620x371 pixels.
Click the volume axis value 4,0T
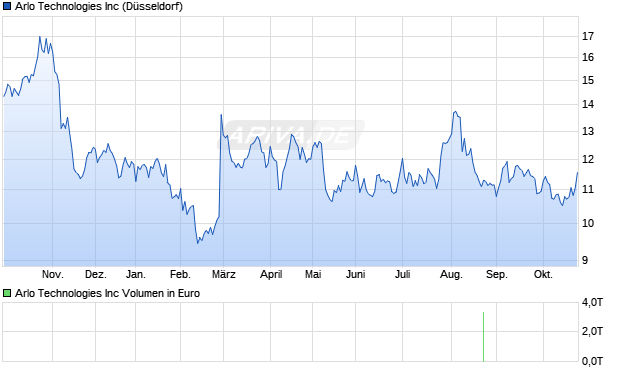592,303
